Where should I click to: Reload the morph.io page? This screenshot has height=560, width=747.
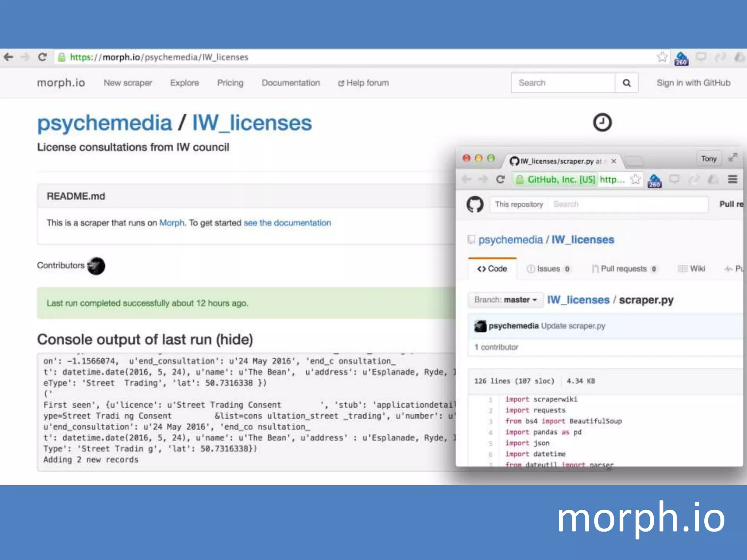[42, 57]
